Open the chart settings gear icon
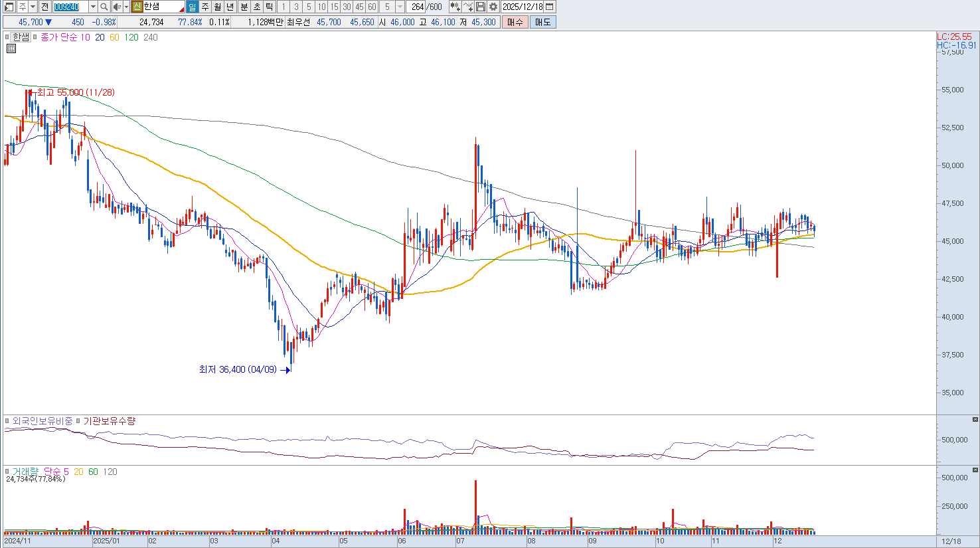 (x=493, y=7)
